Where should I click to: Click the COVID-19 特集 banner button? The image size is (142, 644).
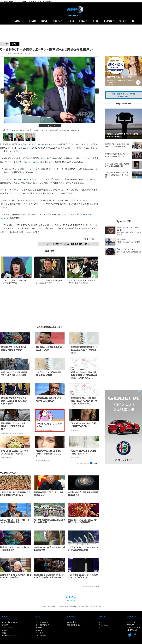(x=124, y=95)
